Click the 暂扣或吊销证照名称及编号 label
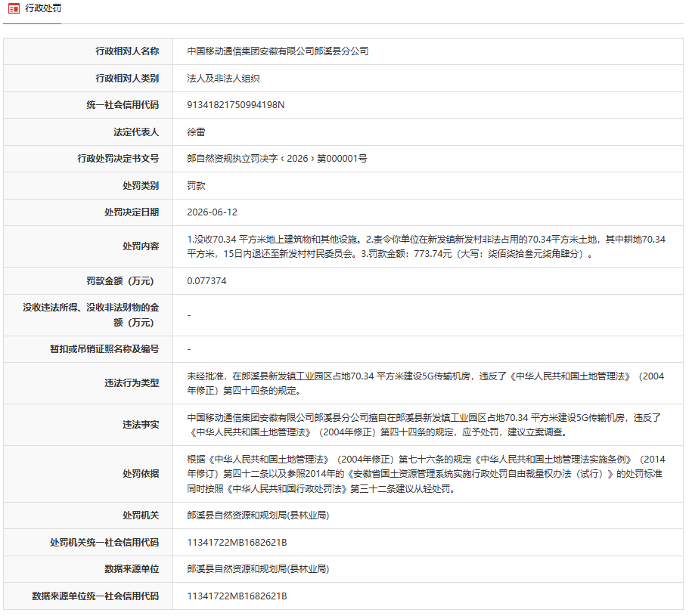 pyautogui.click(x=104, y=349)
